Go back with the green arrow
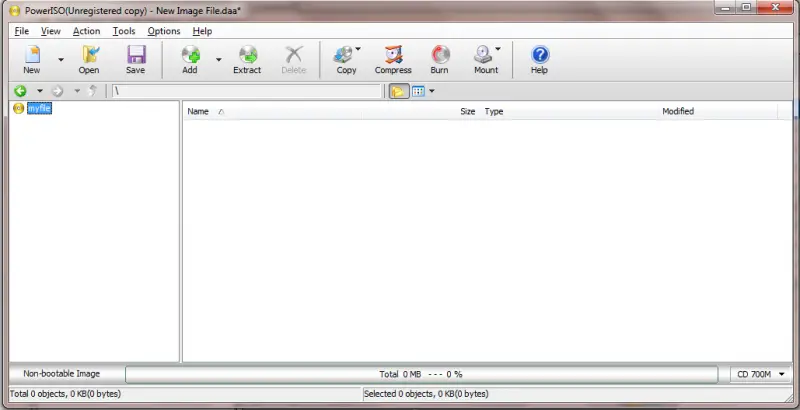Image resolution: width=800 pixels, height=410 pixels. (x=20, y=91)
